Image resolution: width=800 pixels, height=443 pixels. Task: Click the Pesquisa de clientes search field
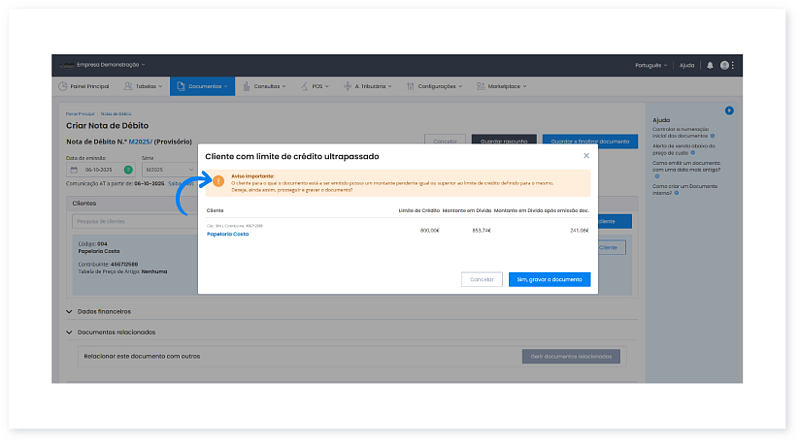click(130, 220)
